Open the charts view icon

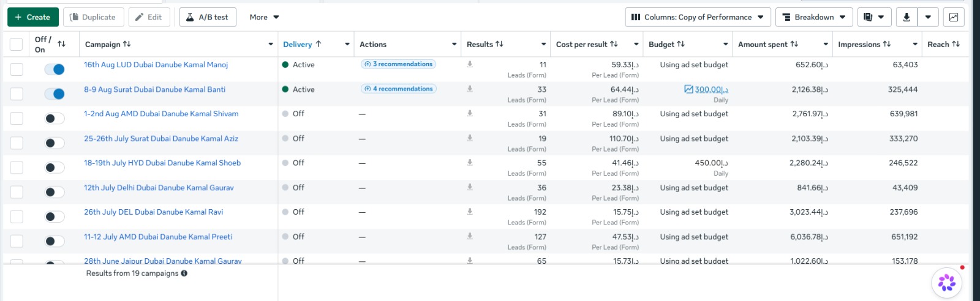coord(954,17)
